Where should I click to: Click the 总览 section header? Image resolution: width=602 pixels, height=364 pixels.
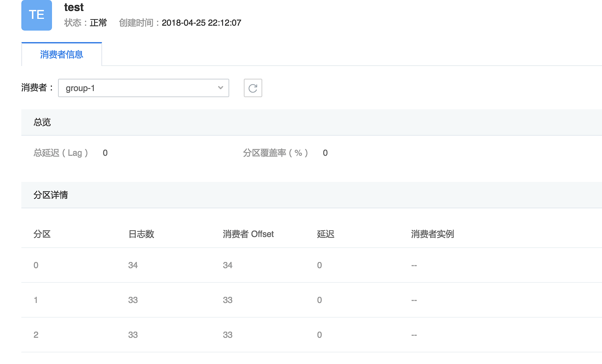[42, 122]
